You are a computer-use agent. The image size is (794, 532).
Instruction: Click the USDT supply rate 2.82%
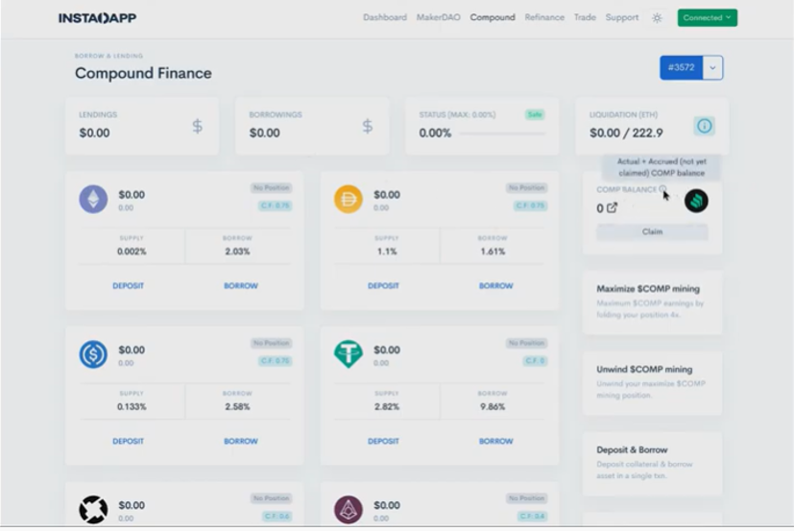coord(387,407)
